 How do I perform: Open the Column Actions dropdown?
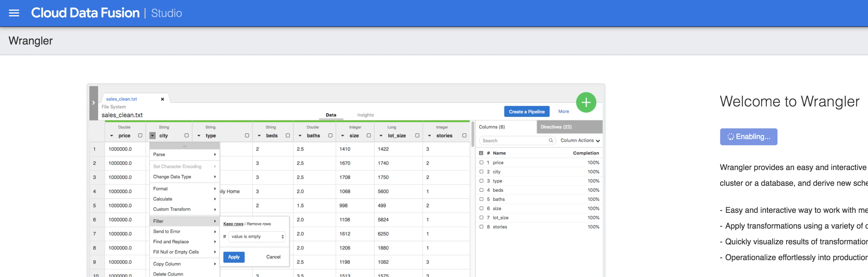click(580, 141)
